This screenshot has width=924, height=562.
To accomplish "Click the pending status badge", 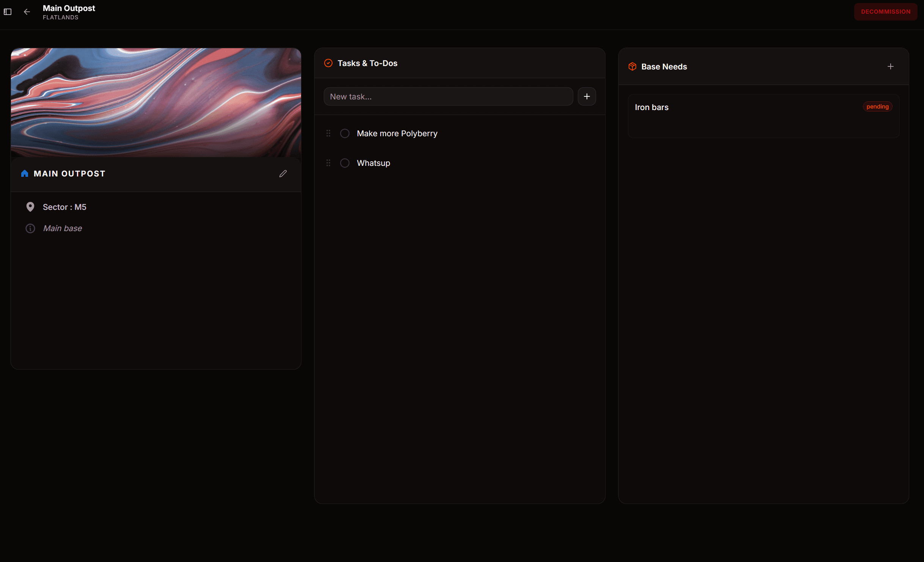I will pyautogui.click(x=877, y=107).
